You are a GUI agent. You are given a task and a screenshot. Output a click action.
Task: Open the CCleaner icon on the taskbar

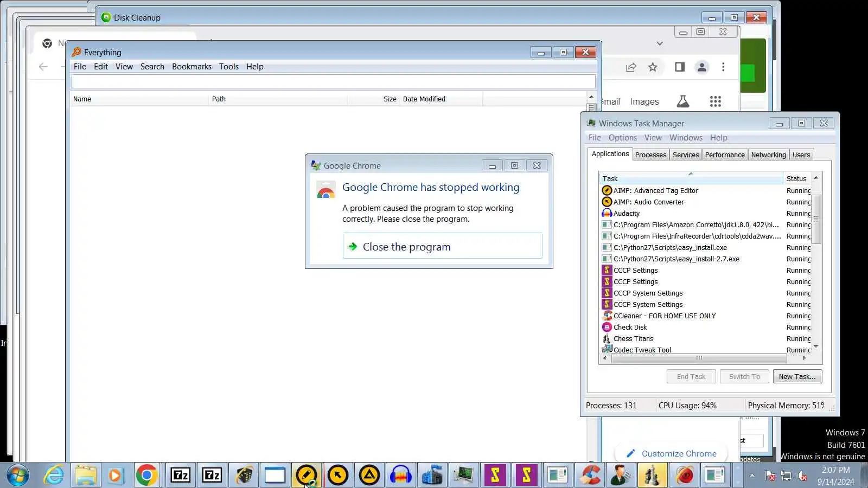tap(590, 476)
